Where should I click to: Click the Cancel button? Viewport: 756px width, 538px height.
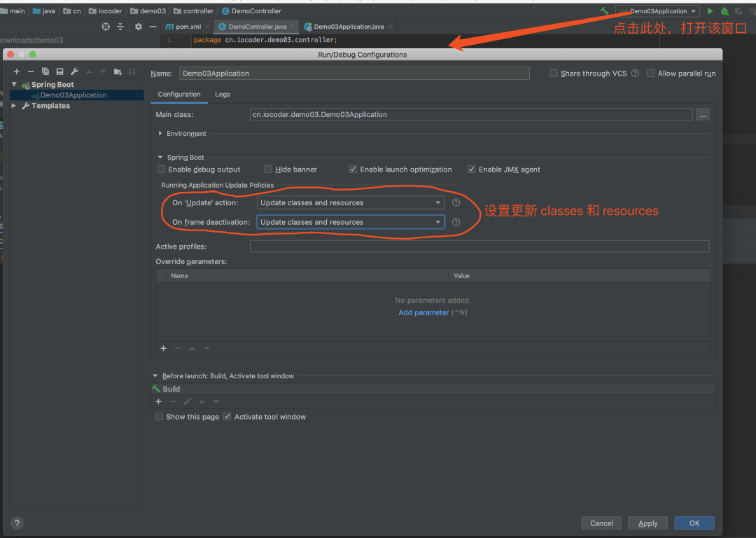click(601, 523)
